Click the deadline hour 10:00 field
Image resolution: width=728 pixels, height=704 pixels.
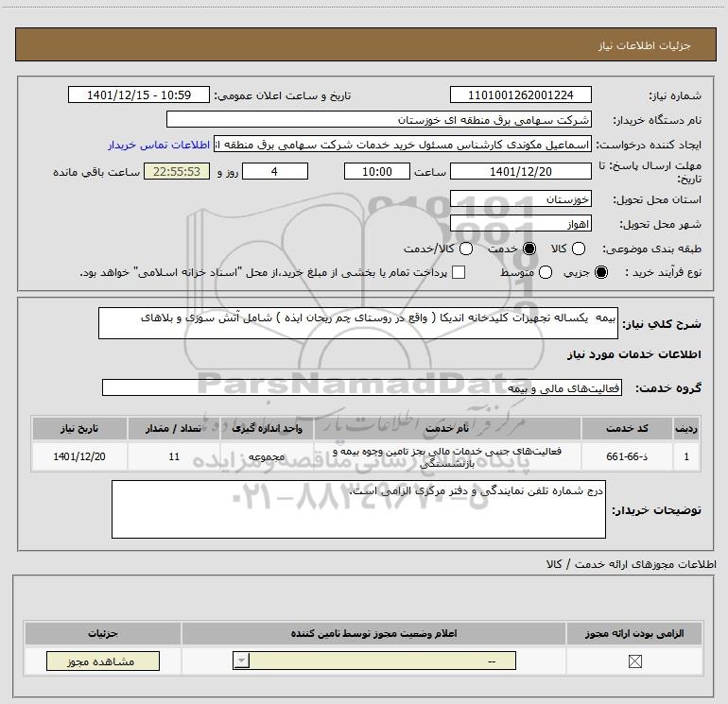(x=377, y=171)
